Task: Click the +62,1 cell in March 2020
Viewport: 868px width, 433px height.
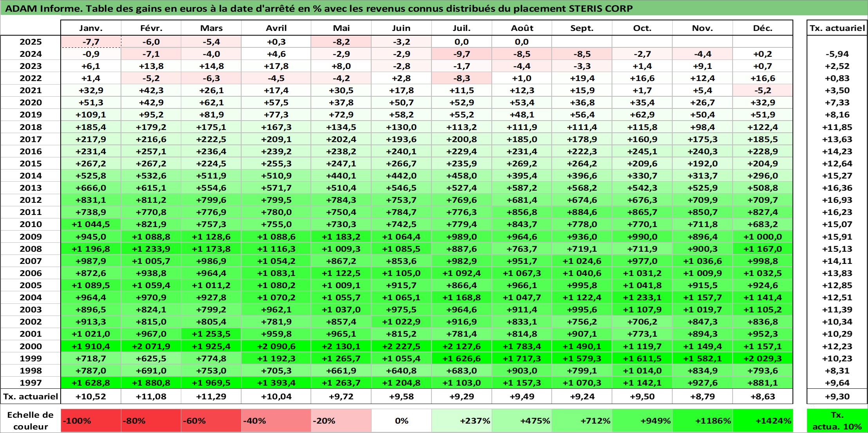Action: click(x=211, y=103)
